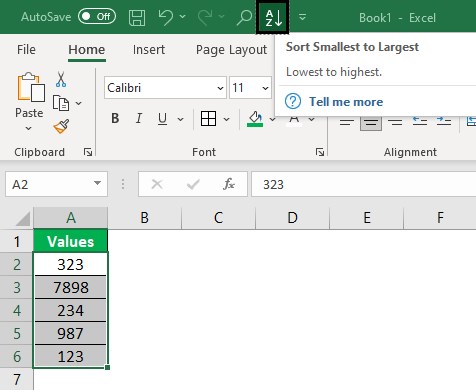Apply Borders using the grid icon
This screenshot has width=476, height=390.
coord(209,118)
